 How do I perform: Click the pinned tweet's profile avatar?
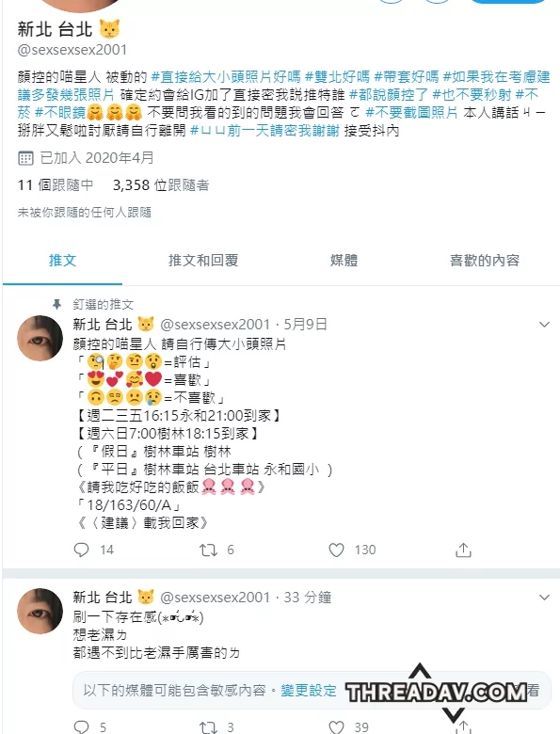[x=40, y=338]
